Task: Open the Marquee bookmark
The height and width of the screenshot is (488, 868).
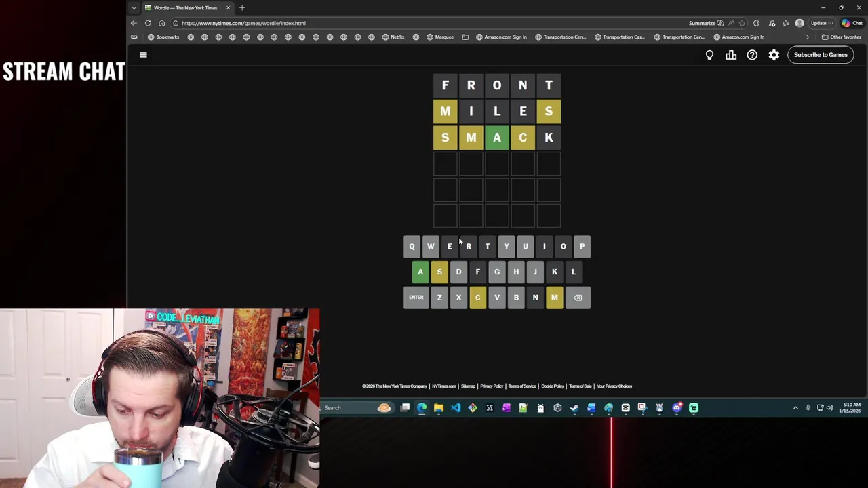Action: point(440,37)
